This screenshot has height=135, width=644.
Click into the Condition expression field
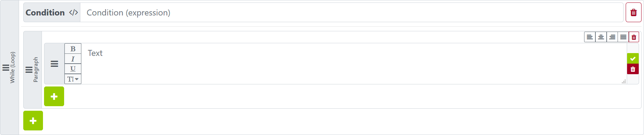[x=352, y=13]
